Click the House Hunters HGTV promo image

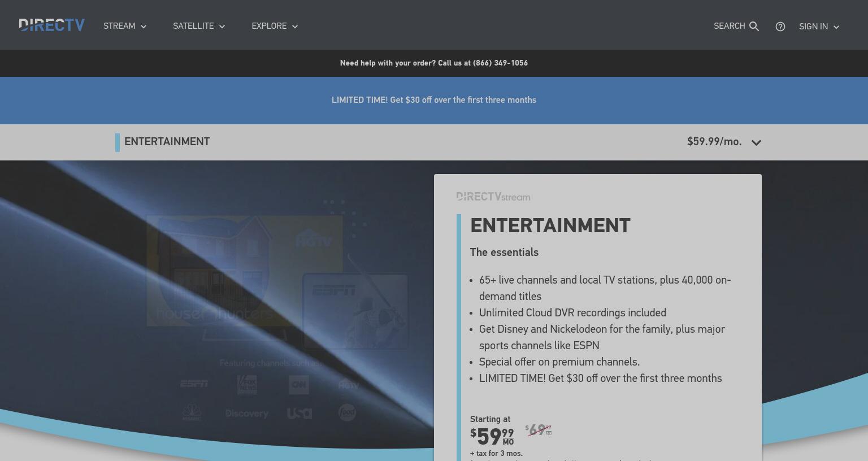tap(245, 271)
